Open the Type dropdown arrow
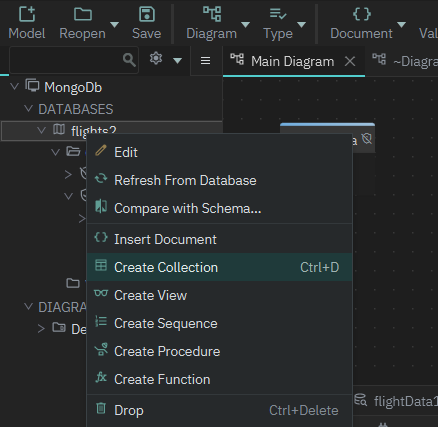 coord(301,25)
